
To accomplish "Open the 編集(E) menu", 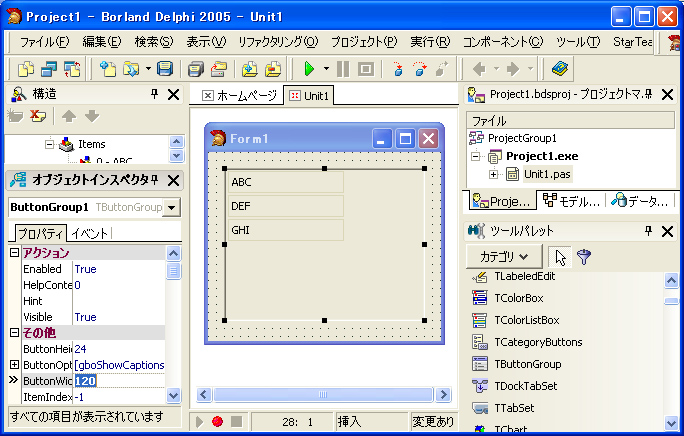I will 102,42.
